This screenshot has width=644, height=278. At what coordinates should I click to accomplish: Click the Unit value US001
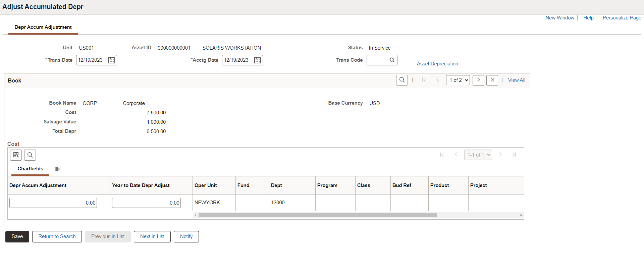coord(86,48)
